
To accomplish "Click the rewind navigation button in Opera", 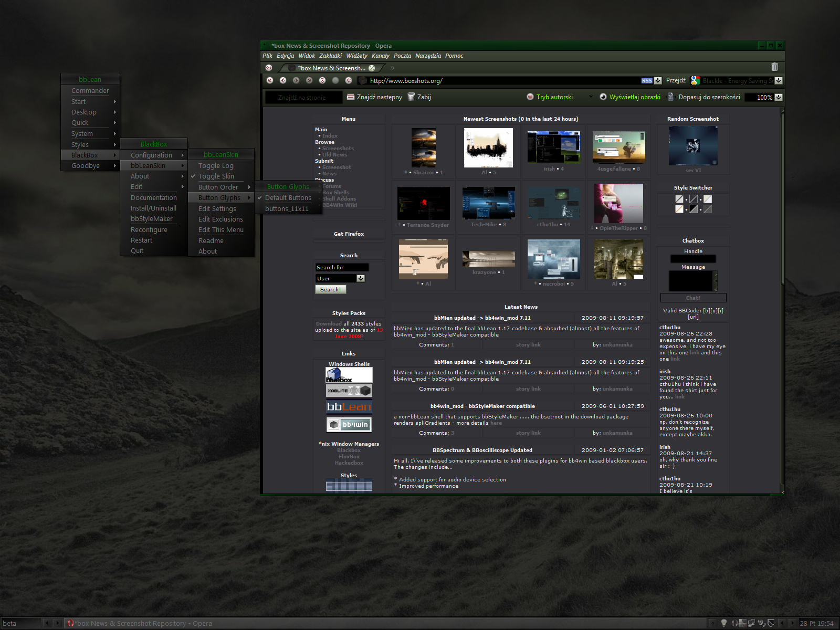I will [270, 80].
